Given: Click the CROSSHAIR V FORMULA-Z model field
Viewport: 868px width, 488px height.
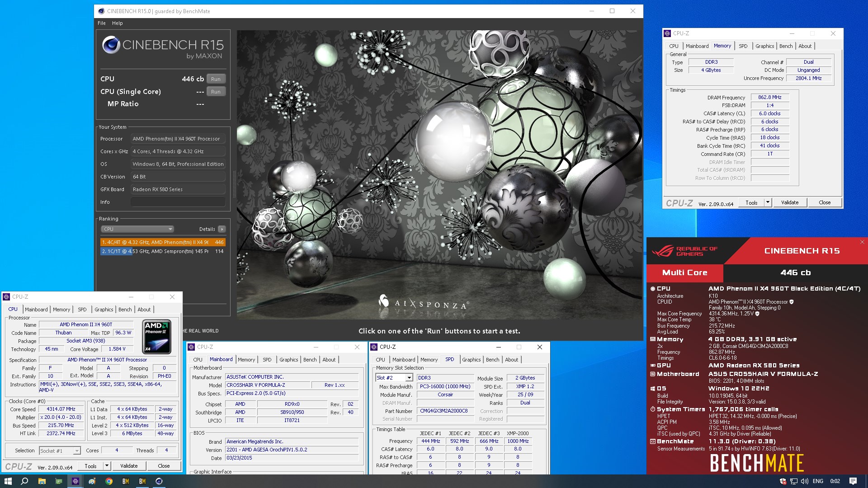Looking at the screenshot, I should point(268,385).
